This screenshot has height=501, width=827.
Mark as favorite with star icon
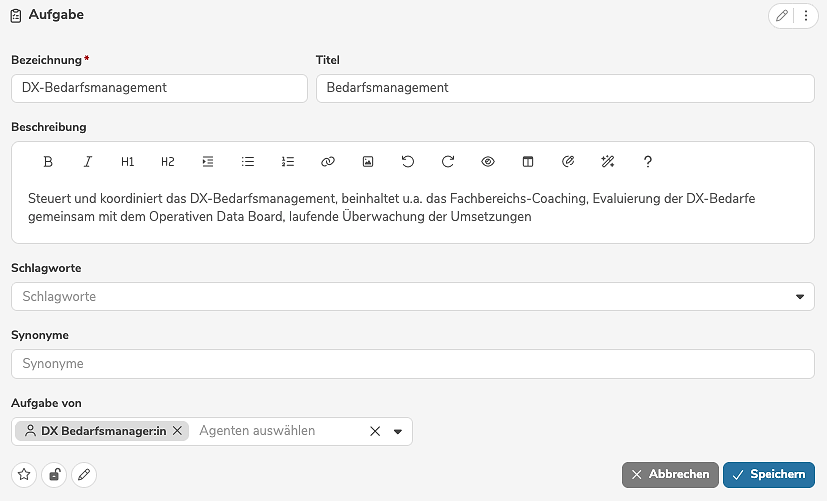[x=24, y=475]
